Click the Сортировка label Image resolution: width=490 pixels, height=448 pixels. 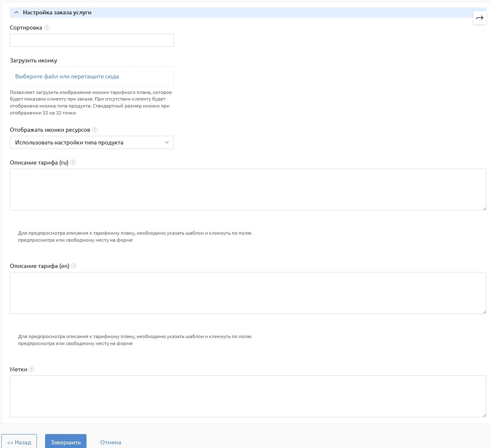coord(26,27)
